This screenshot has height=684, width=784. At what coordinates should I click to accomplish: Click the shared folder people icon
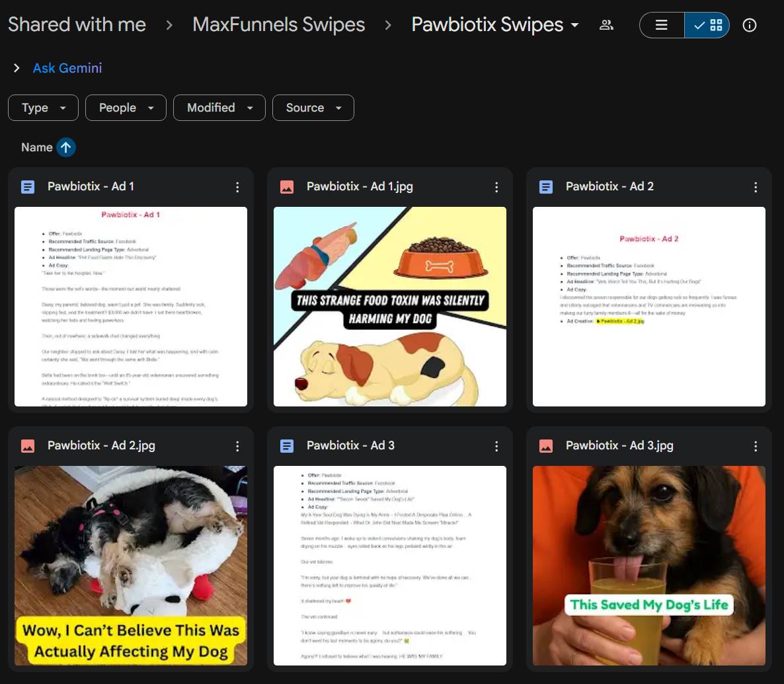[x=606, y=25]
